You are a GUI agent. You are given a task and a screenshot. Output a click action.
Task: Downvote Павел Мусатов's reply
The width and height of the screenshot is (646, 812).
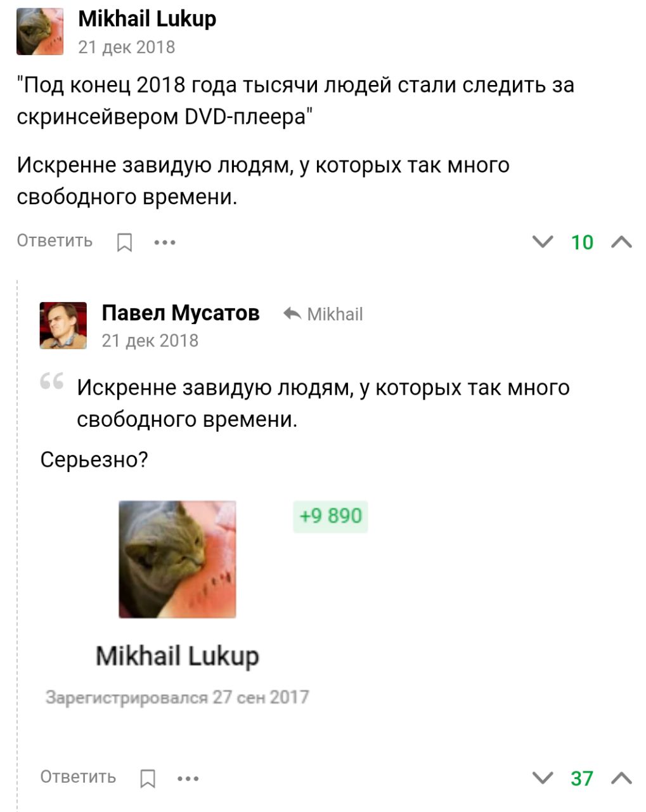[542, 778]
